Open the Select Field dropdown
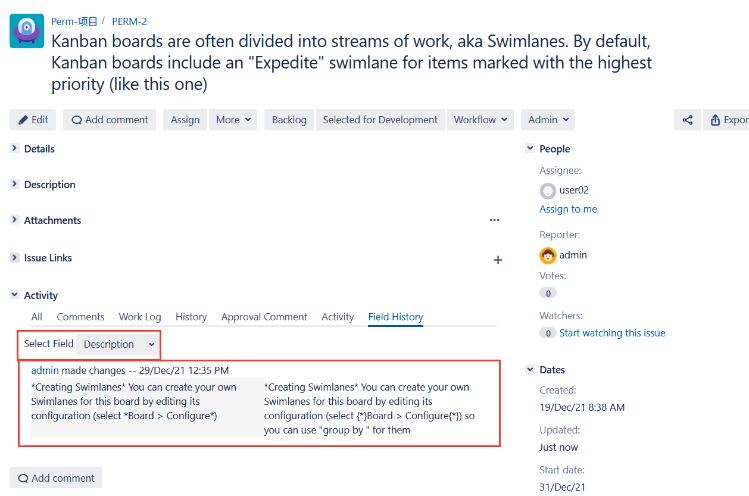 pyautogui.click(x=119, y=344)
